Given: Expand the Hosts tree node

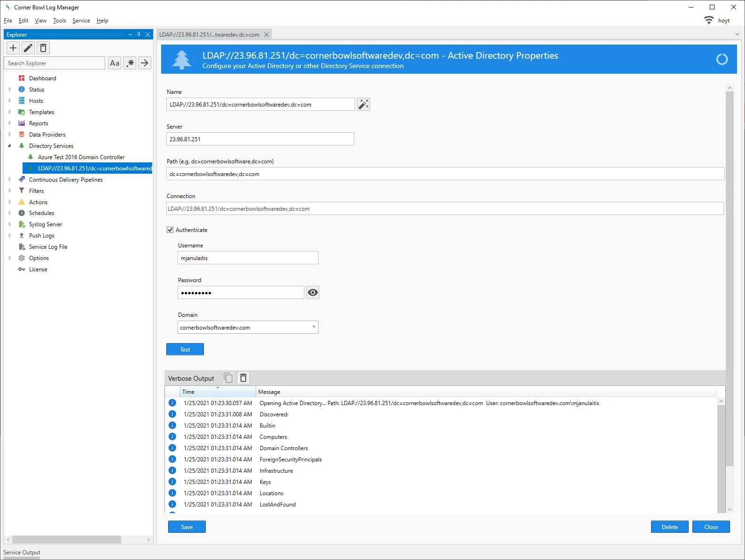Looking at the screenshot, I should (x=9, y=101).
